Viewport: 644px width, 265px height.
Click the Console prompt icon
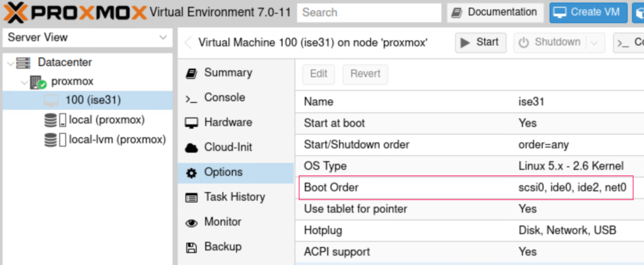click(191, 99)
